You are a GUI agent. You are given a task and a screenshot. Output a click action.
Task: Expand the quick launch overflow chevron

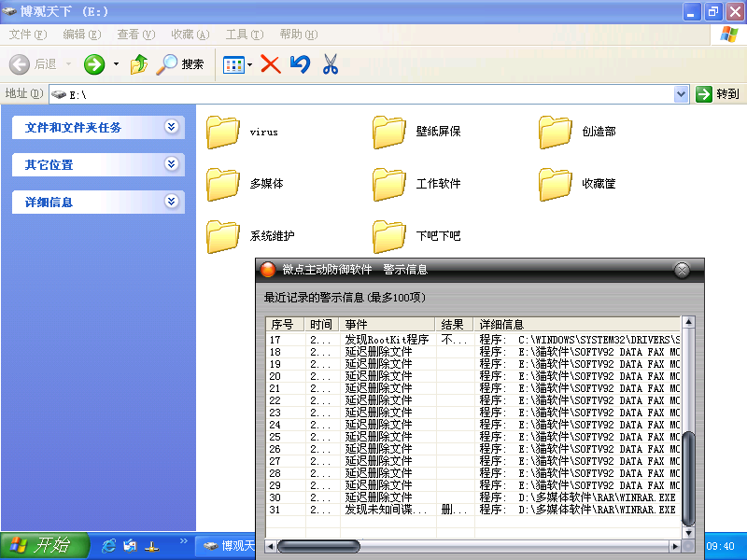pyautogui.click(x=183, y=541)
